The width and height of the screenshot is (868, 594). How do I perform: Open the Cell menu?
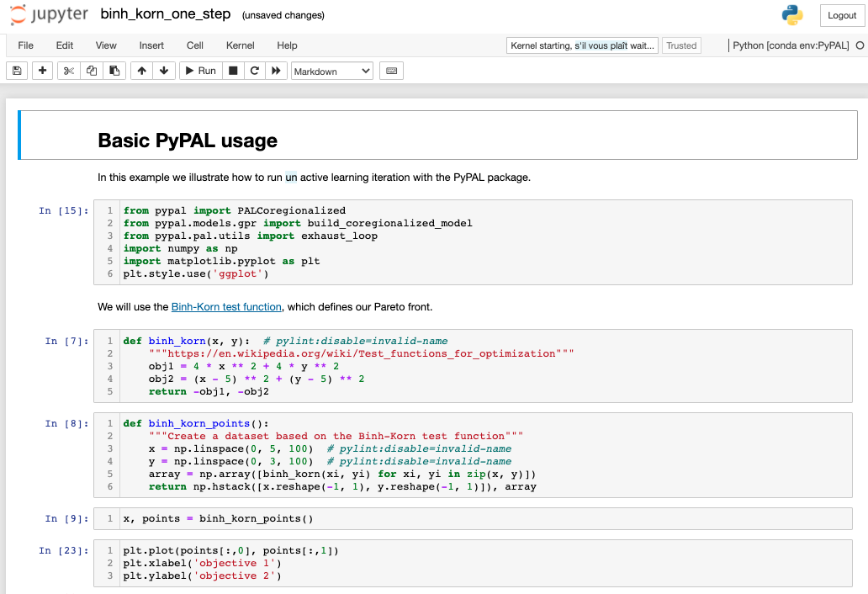195,45
